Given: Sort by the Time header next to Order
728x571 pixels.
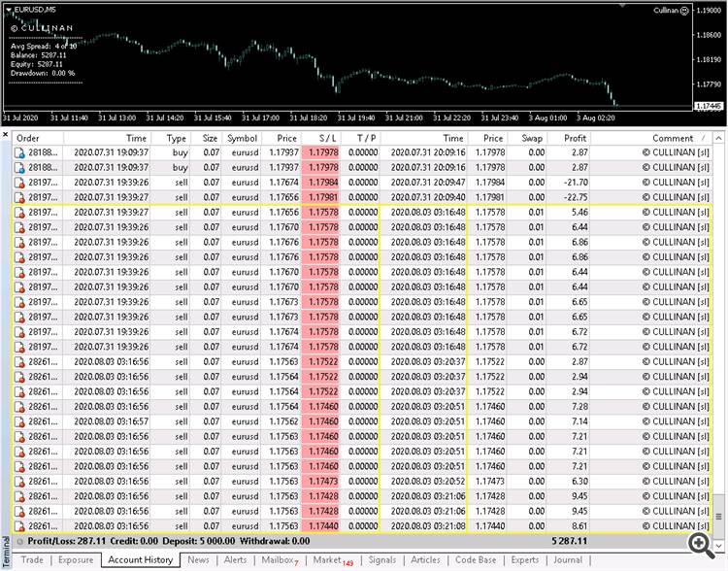Looking at the screenshot, I should point(107,139).
